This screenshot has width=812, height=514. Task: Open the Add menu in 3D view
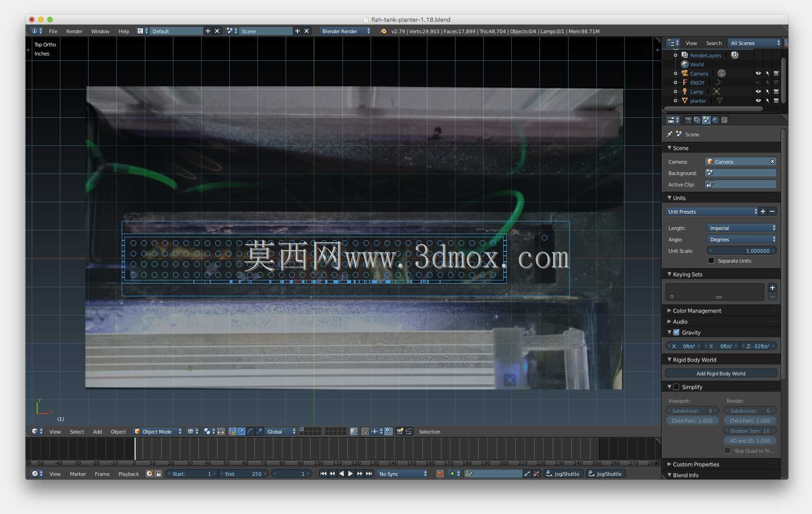pyautogui.click(x=97, y=431)
